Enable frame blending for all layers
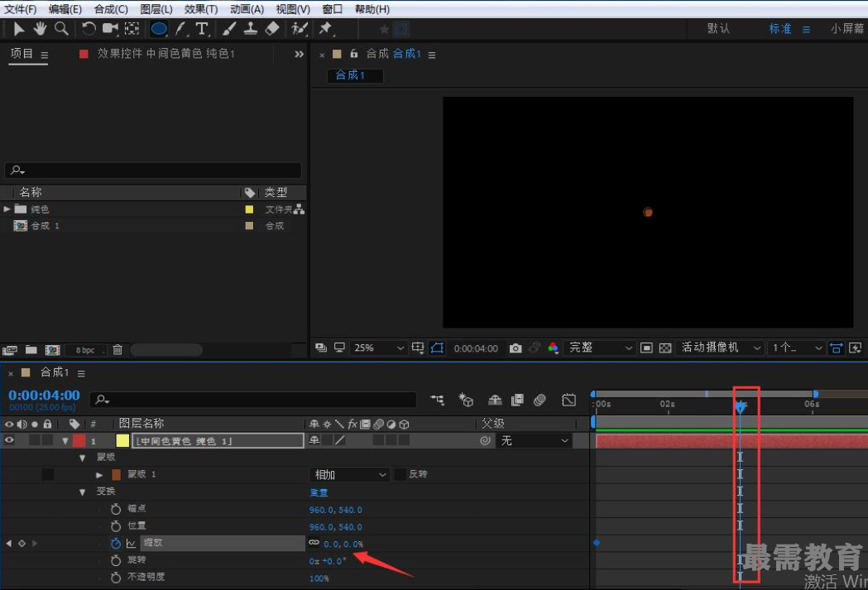 point(518,400)
